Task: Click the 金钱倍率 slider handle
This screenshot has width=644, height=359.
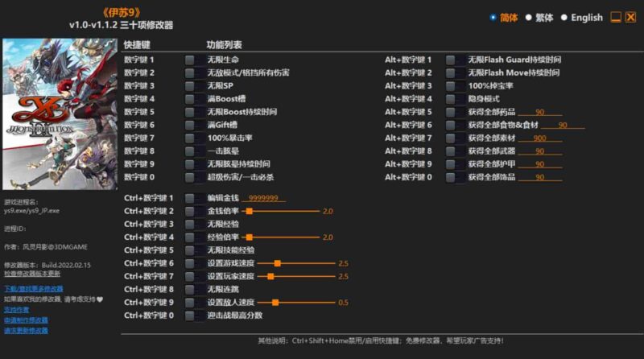Action: coord(250,211)
